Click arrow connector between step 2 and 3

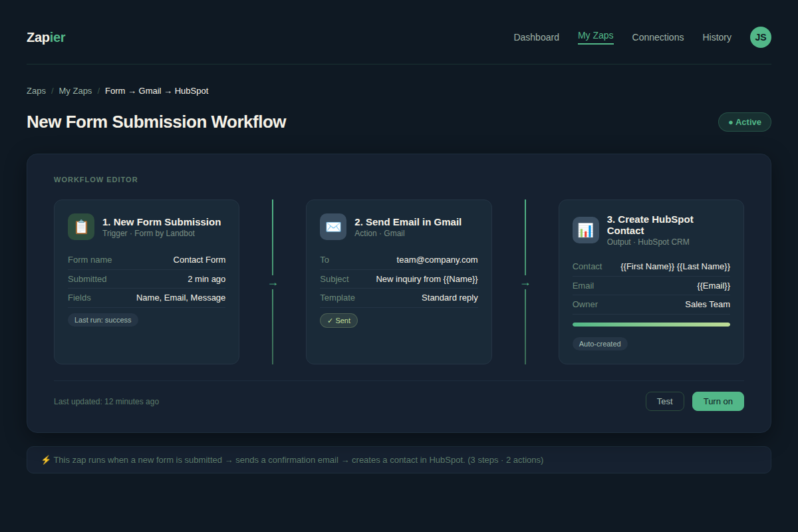pos(525,284)
